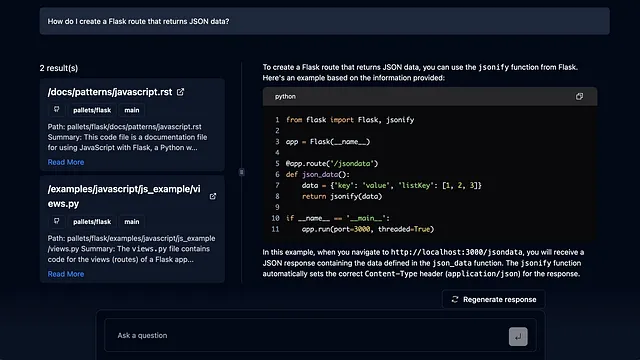Click the GitHub icon in javascript.rst card
This screenshot has width=640, height=360.
pos(57,110)
